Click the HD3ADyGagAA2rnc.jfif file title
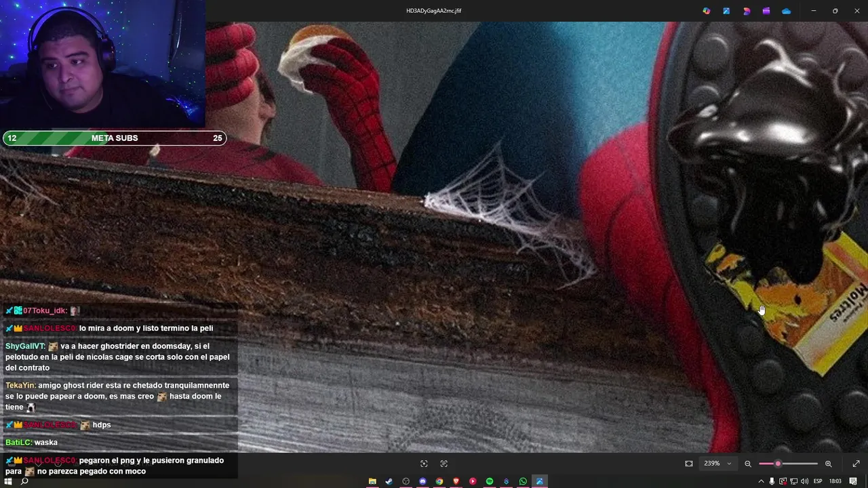868x488 pixels. [434, 11]
